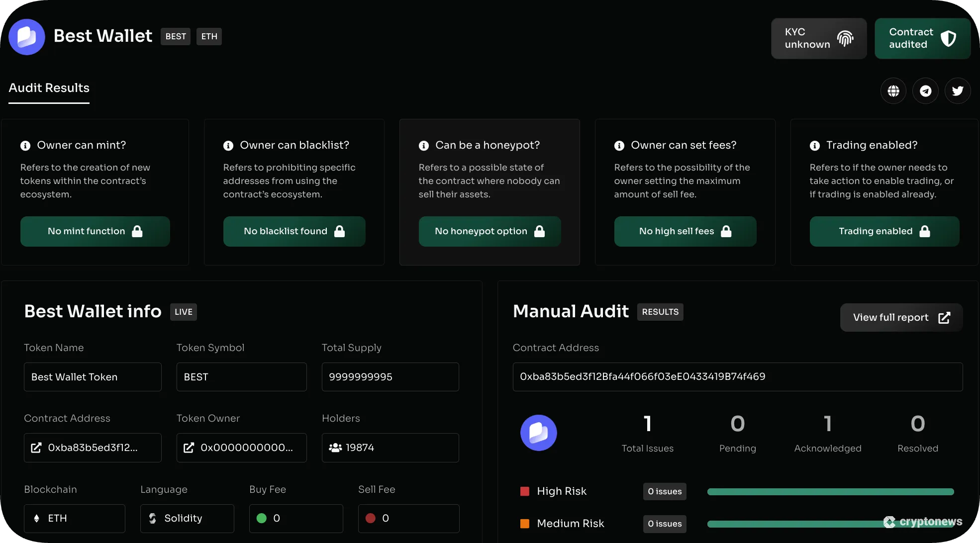Click the lock icon on Trading enabled button

925,231
